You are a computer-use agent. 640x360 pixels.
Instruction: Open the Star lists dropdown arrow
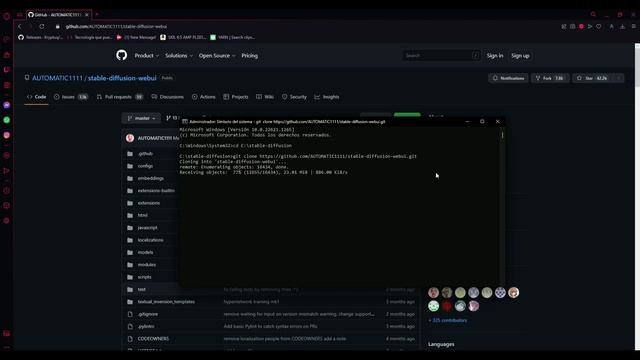click(x=619, y=78)
